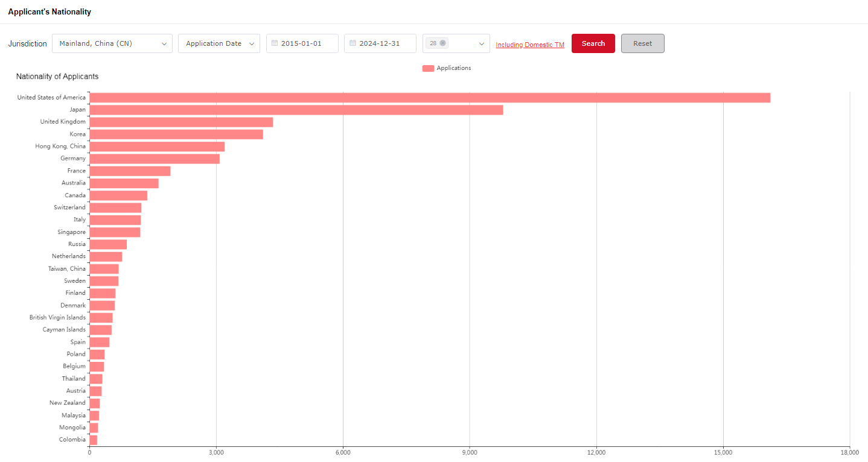Expand the Application Date type dropdown
This screenshot has height=462, width=868.
click(219, 43)
